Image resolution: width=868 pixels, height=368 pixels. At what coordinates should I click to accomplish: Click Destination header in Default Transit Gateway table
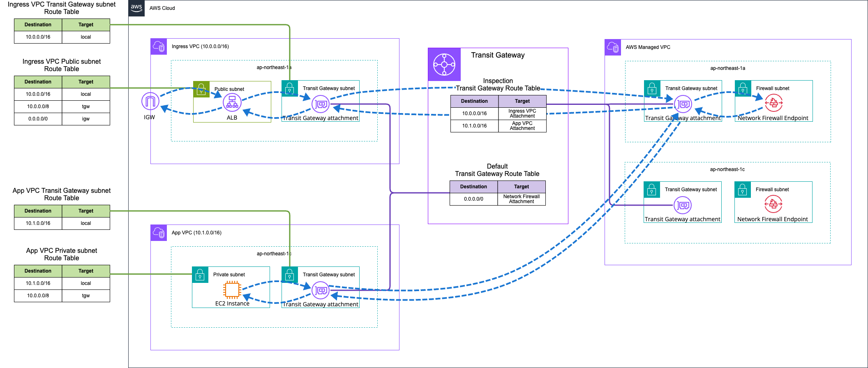pos(473,187)
